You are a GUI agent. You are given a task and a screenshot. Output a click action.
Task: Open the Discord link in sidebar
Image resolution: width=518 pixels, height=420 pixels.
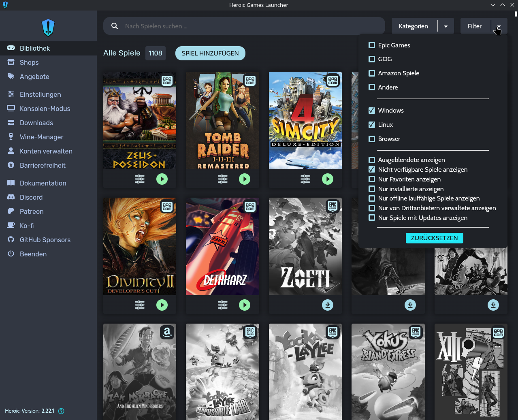tap(48, 197)
